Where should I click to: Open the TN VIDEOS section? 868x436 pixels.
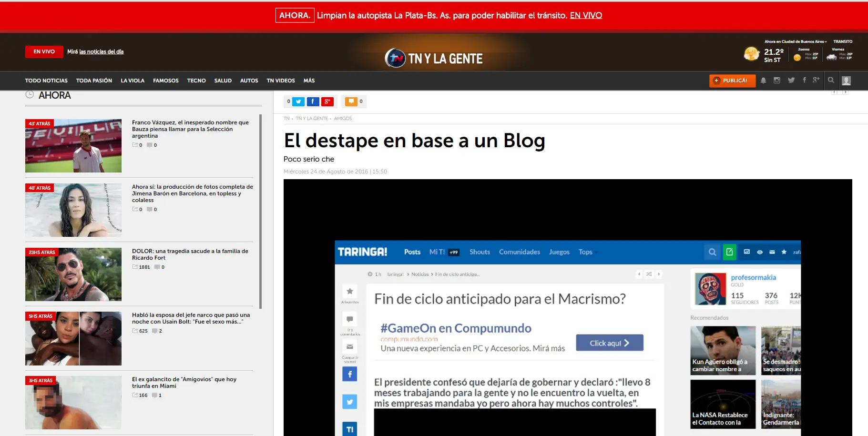[x=281, y=81]
